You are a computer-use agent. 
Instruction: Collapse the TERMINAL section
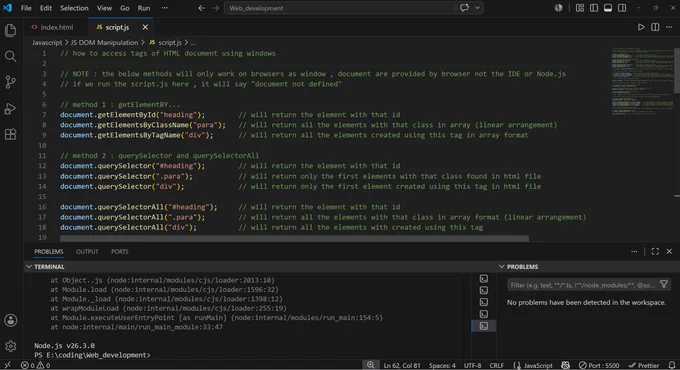point(29,267)
